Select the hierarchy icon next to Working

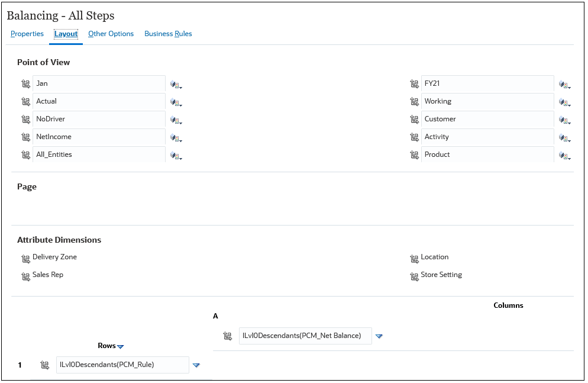[x=415, y=102]
